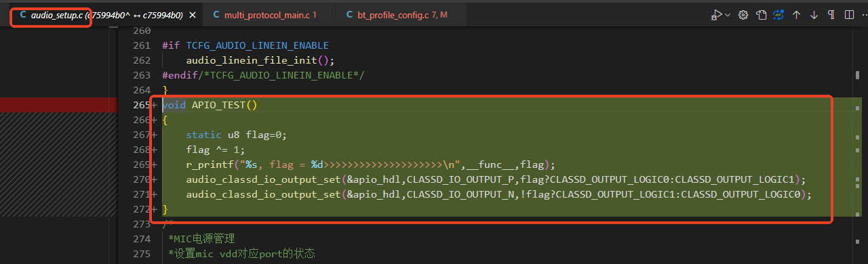
Task: Click the Run and Debug play icon
Action: (717, 15)
